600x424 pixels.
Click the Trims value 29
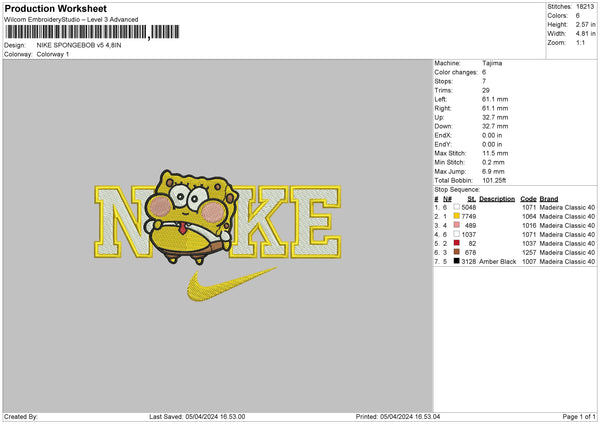(x=486, y=90)
